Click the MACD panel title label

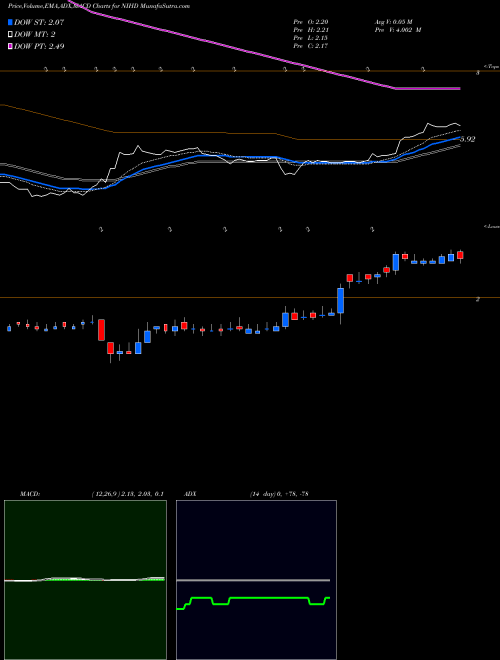[x=30, y=494]
